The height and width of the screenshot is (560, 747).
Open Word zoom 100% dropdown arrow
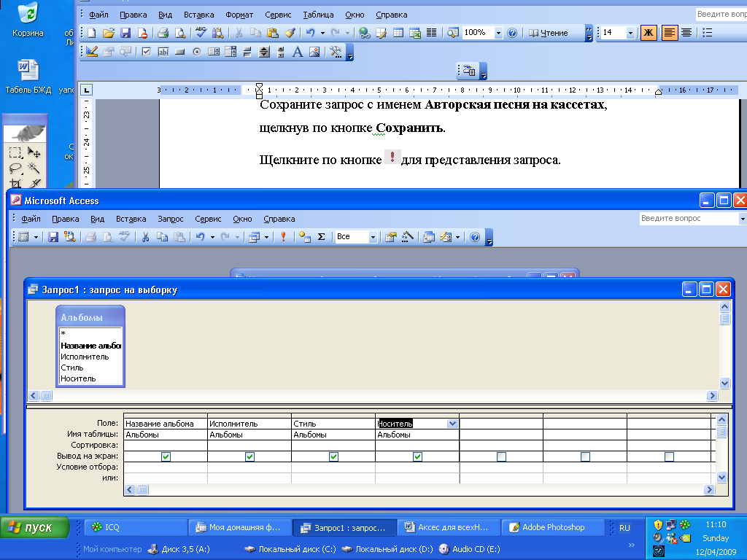click(x=498, y=33)
